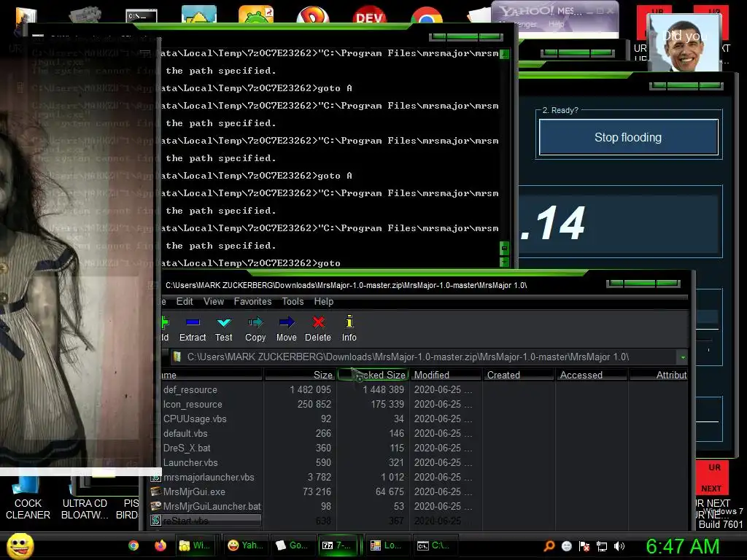Image resolution: width=747 pixels, height=560 pixels.
Task: Click the Extract icon in 7-Zip toolbar
Action: pyautogui.click(x=193, y=323)
